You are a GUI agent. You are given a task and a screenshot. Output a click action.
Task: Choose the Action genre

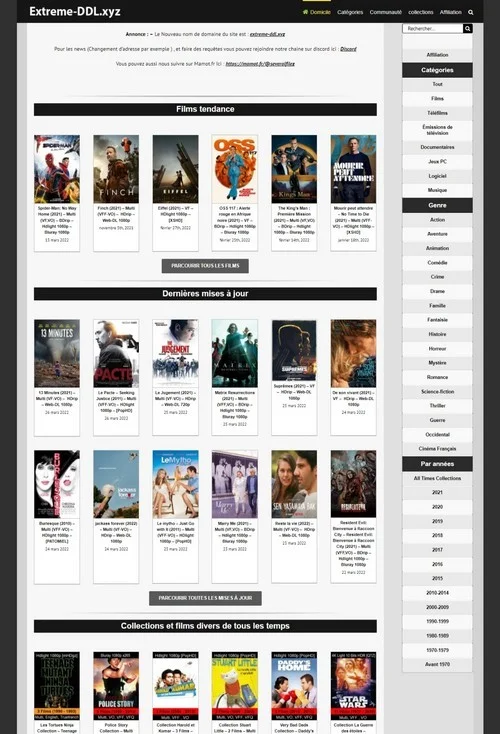(437, 220)
